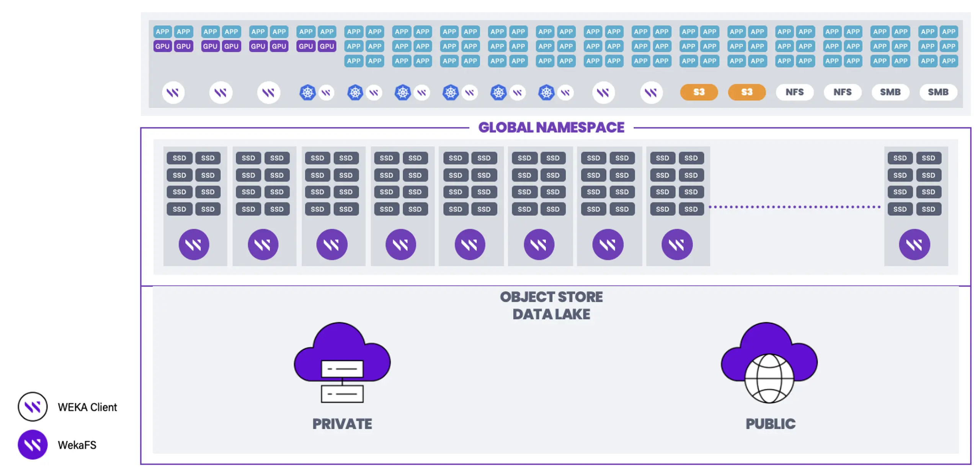
Task: Select the rightmost SMB protocol badge
Action: (x=938, y=92)
